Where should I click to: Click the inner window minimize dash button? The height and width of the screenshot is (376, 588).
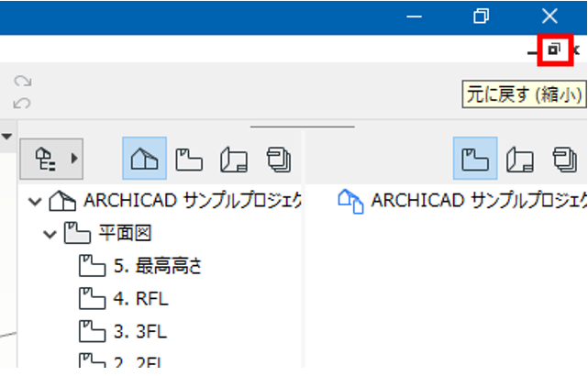click(532, 53)
